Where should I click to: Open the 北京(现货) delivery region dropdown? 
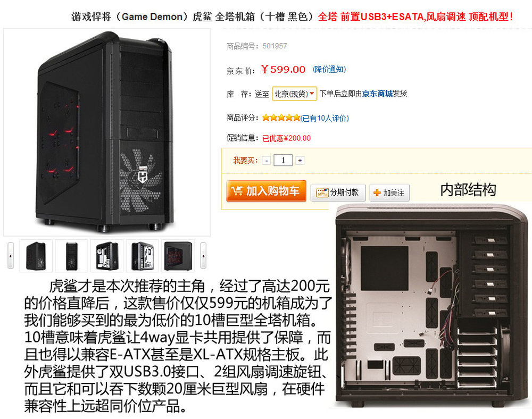click(x=294, y=94)
